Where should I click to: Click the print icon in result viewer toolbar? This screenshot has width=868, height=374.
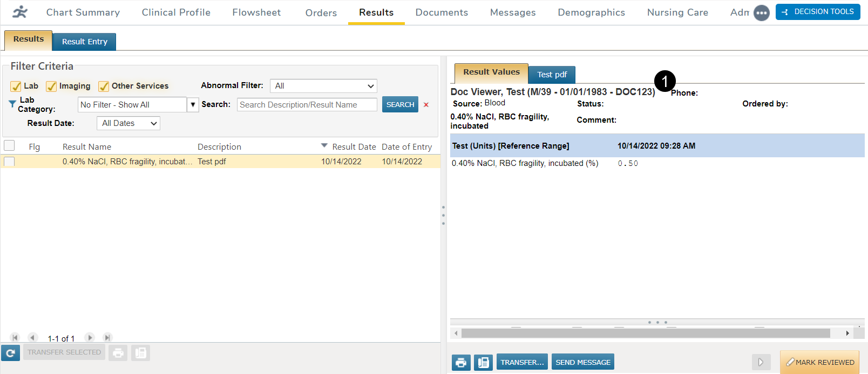pyautogui.click(x=460, y=362)
